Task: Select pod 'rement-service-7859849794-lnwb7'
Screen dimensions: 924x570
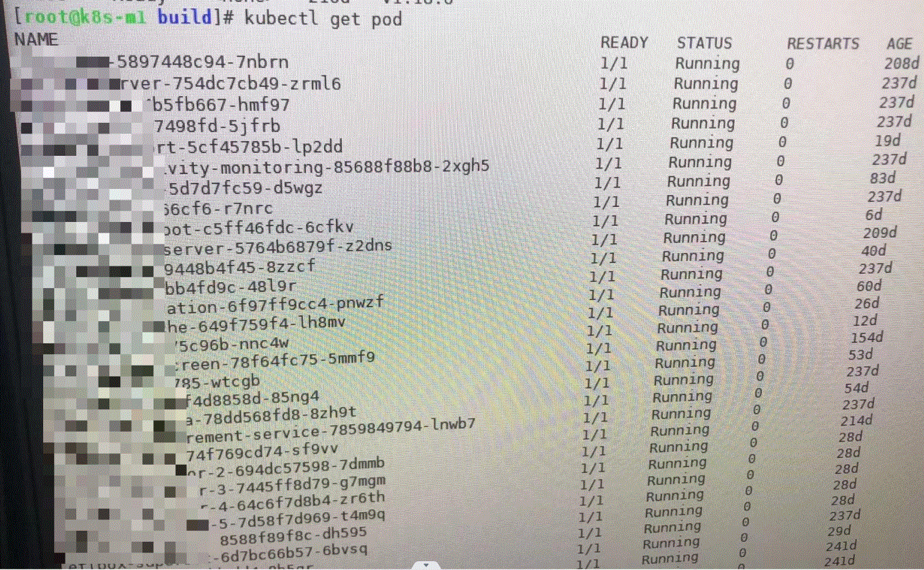Action: 332,430
